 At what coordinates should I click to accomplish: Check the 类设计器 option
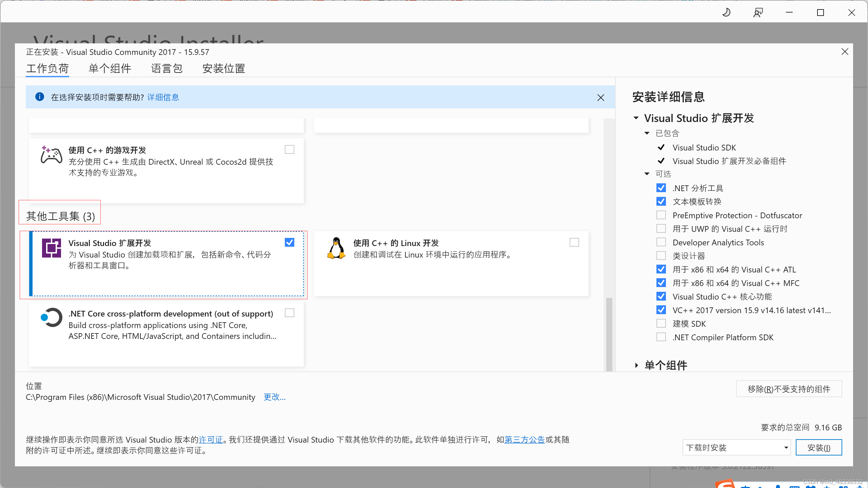pos(661,256)
